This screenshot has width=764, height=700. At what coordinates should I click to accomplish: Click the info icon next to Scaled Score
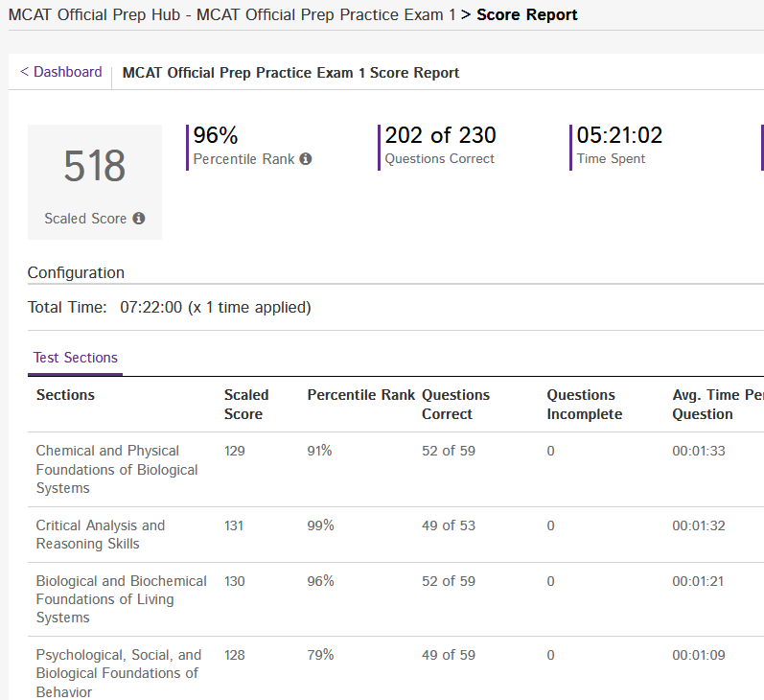point(139,219)
